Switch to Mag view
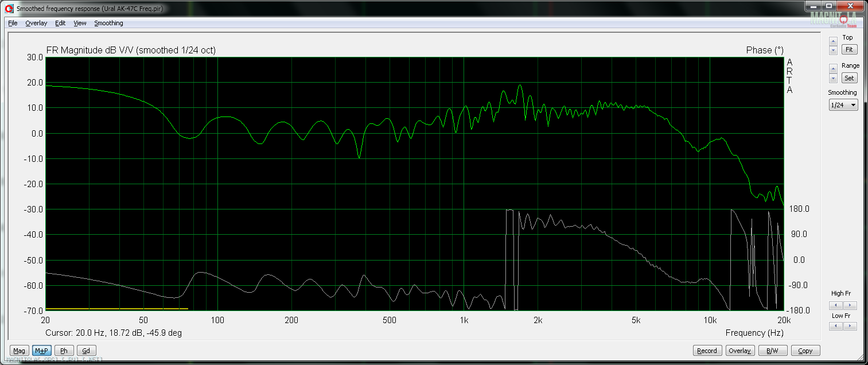Viewport: 868px width, 365px height. tap(19, 351)
